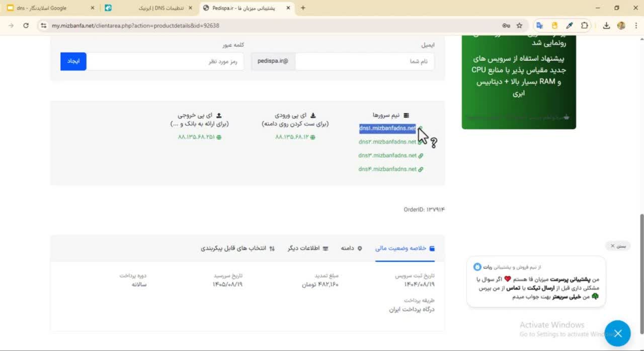644x351 pixels.
Task: Close the support chat via بستن
Action: (618, 246)
